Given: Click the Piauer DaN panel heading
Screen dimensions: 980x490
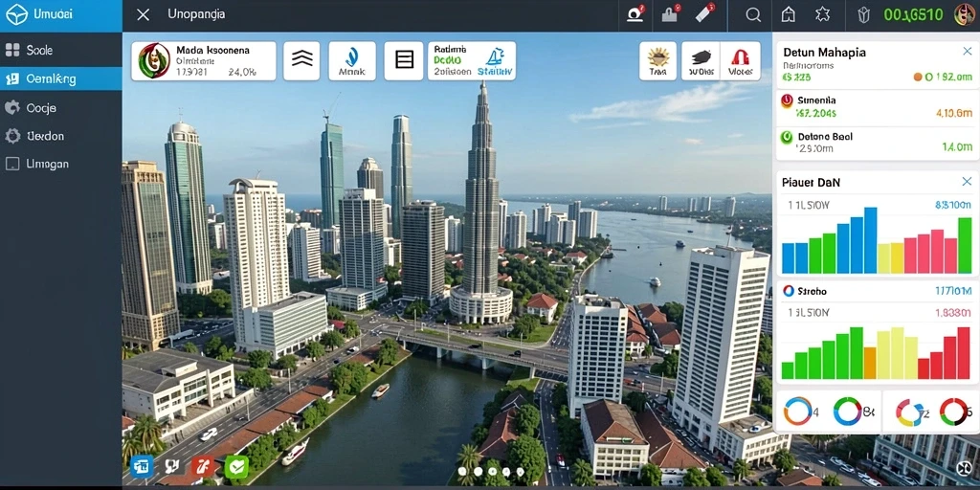Looking at the screenshot, I should pos(812,183).
